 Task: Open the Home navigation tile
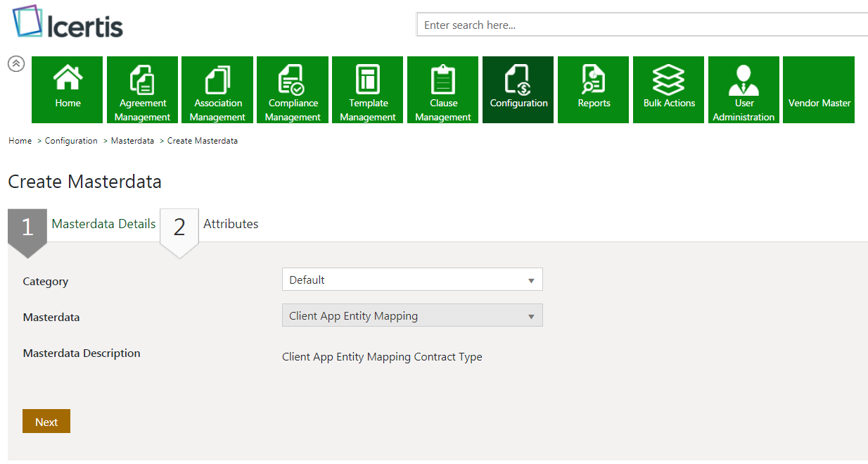click(x=68, y=89)
